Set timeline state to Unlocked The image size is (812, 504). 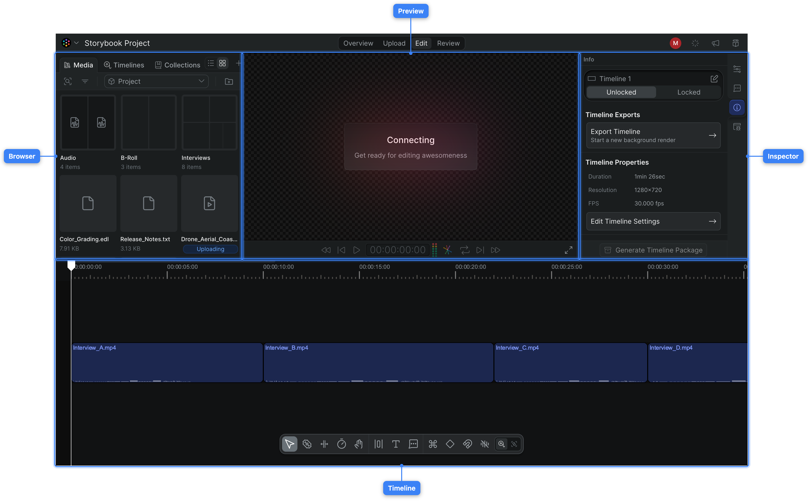click(621, 92)
